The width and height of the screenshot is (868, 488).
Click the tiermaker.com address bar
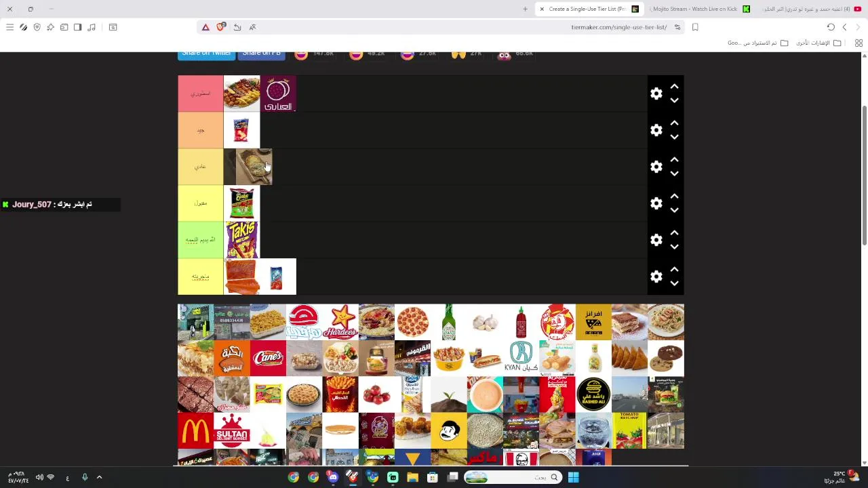pos(618,27)
